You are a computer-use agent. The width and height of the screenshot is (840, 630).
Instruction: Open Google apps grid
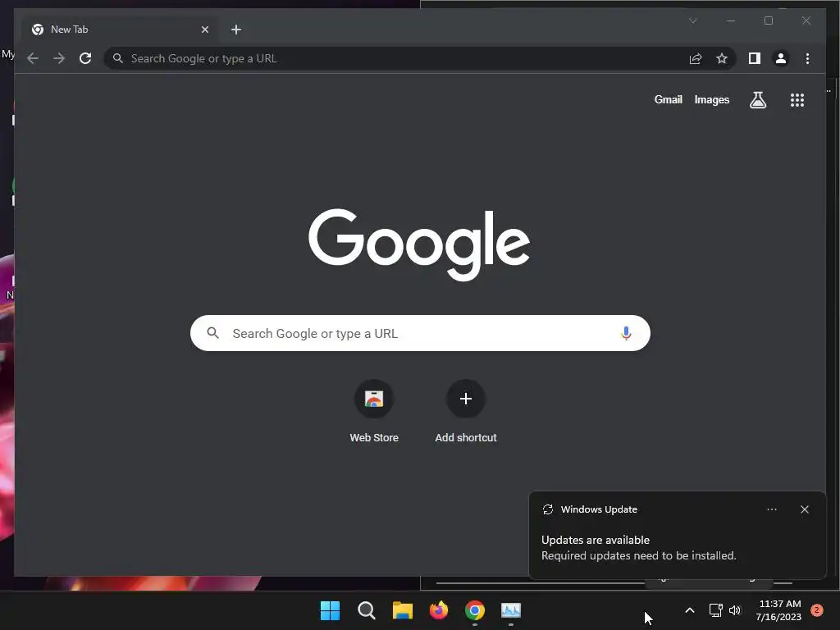[x=797, y=100]
